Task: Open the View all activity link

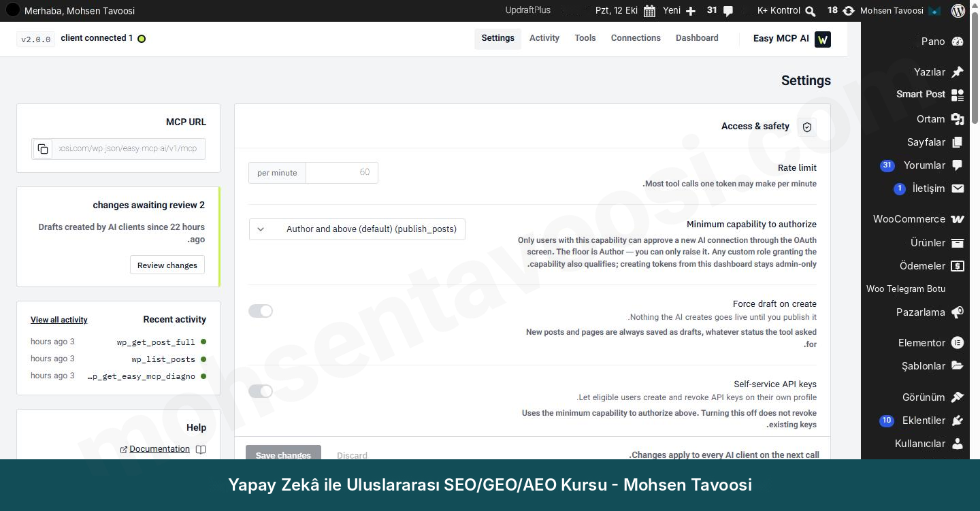Action: click(x=59, y=320)
